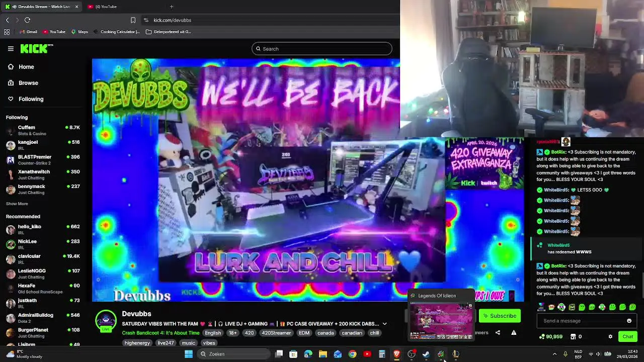Image resolution: width=644 pixels, height=362 pixels.
Task: Open OBS Studio from the taskbar
Action: [412, 354]
